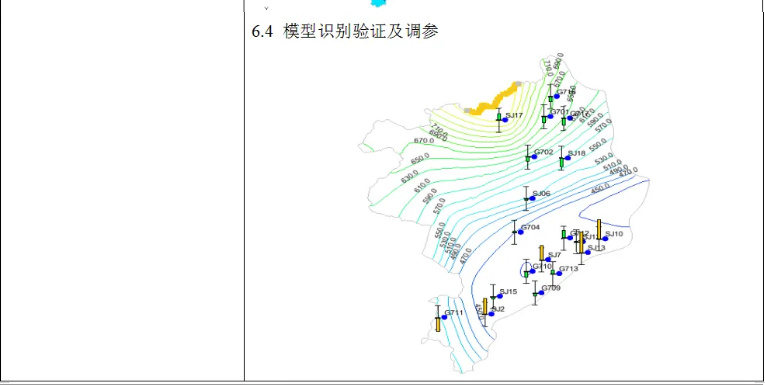The width and height of the screenshot is (765, 385).
Task: Select the G711 well label
Action: point(453,312)
